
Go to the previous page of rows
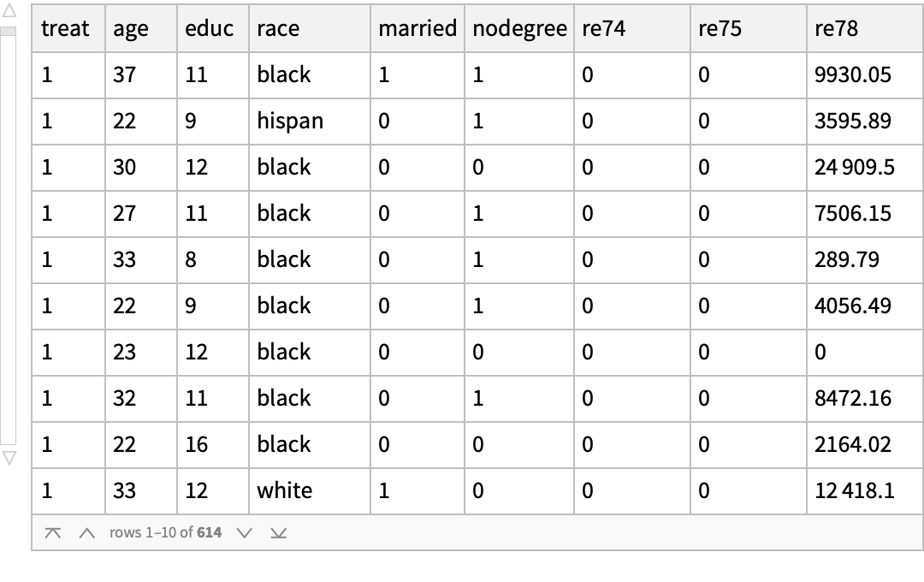click(x=86, y=533)
